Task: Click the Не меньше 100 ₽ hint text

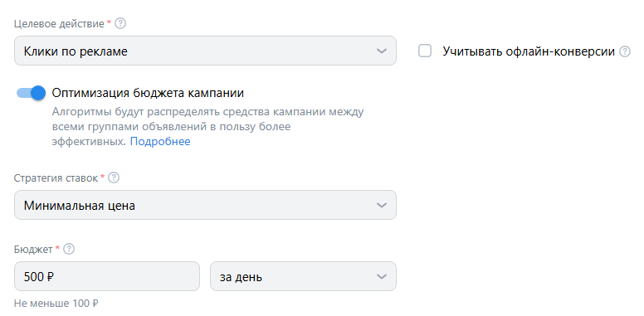Action: (56, 304)
